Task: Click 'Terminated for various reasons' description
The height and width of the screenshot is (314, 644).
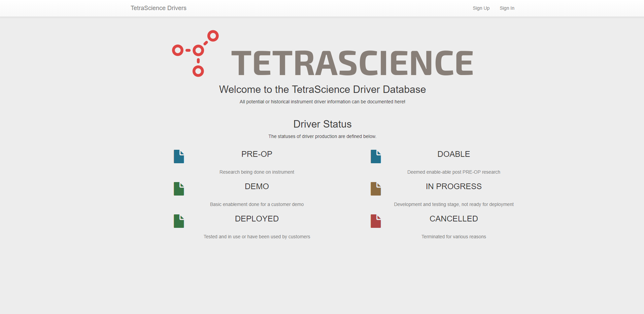Action: (453, 237)
